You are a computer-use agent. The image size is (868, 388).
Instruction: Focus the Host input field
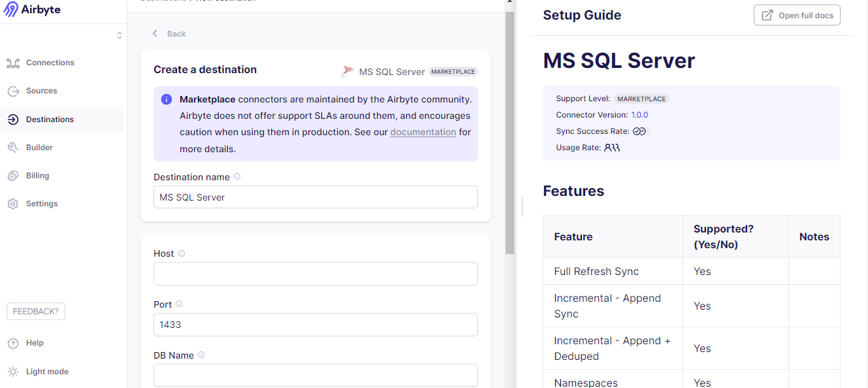click(x=315, y=274)
